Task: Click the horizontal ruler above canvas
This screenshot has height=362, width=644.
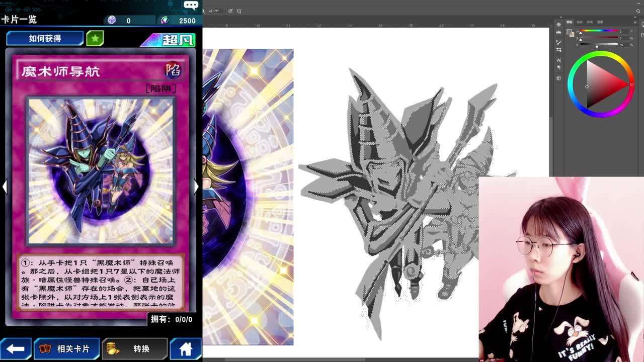Action: [x=377, y=25]
